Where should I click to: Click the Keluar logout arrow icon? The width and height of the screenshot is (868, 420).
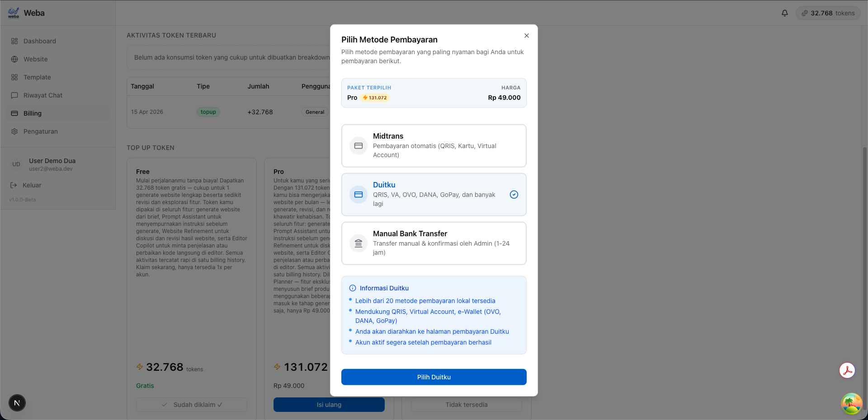(x=14, y=185)
